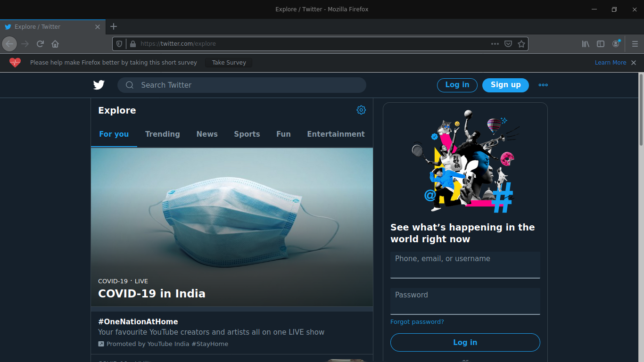Focus the Password field
The width and height of the screenshot is (644, 362).
pyautogui.click(x=465, y=301)
